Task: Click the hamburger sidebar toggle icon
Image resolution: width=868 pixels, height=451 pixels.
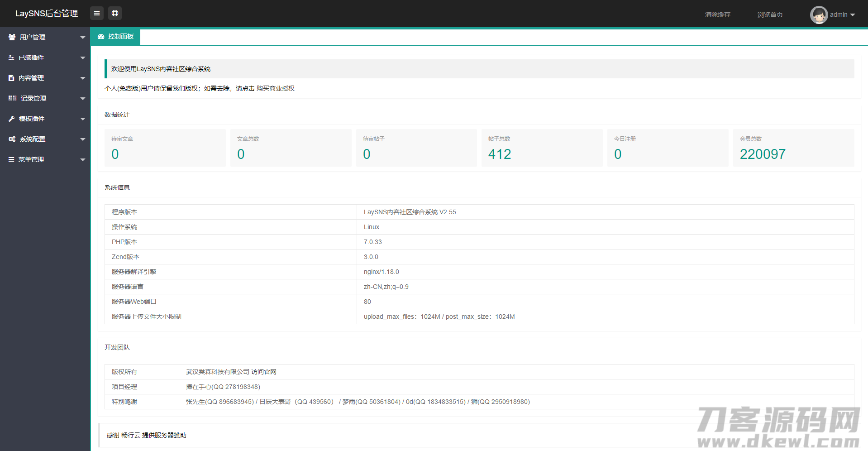Action: (x=96, y=14)
